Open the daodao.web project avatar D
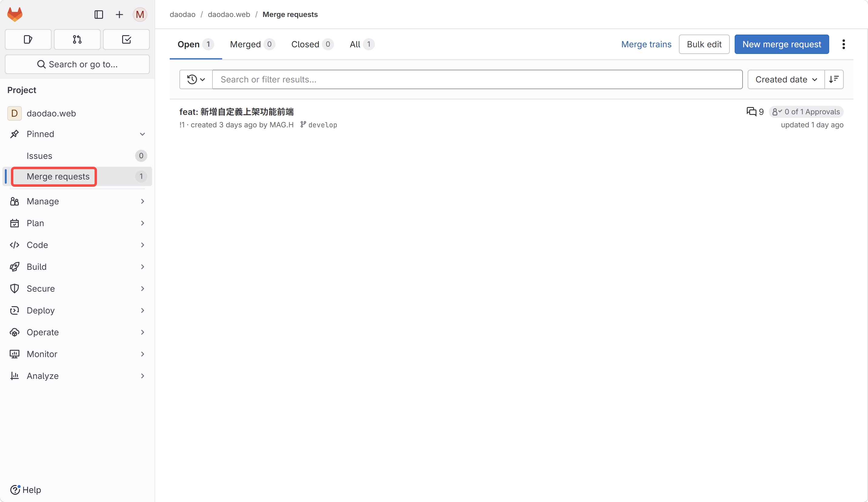 [x=15, y=113]
